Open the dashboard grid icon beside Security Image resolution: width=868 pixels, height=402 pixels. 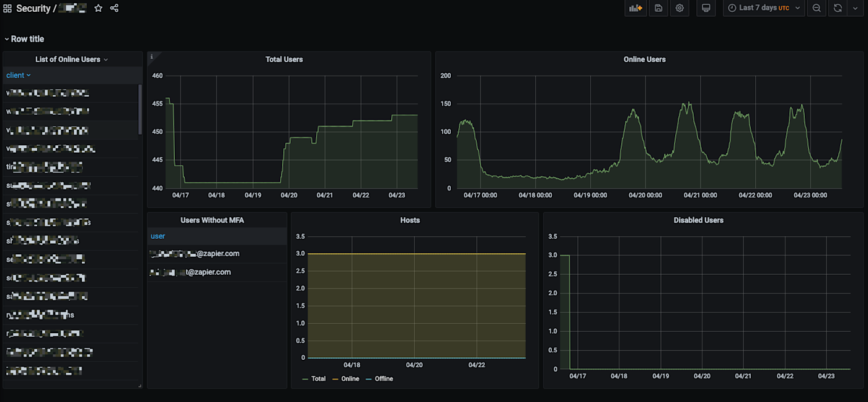pyautogui.click(x=7, y=9)
